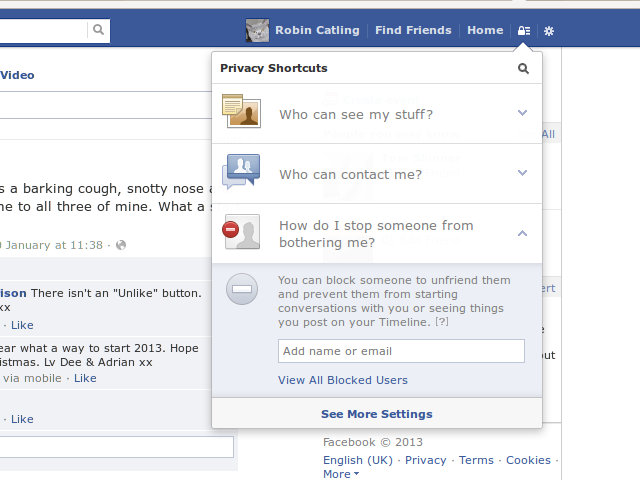Click See More Settings
Viewport: 640px width, 480px height.
pyautogui.click(x=377, y=414)
